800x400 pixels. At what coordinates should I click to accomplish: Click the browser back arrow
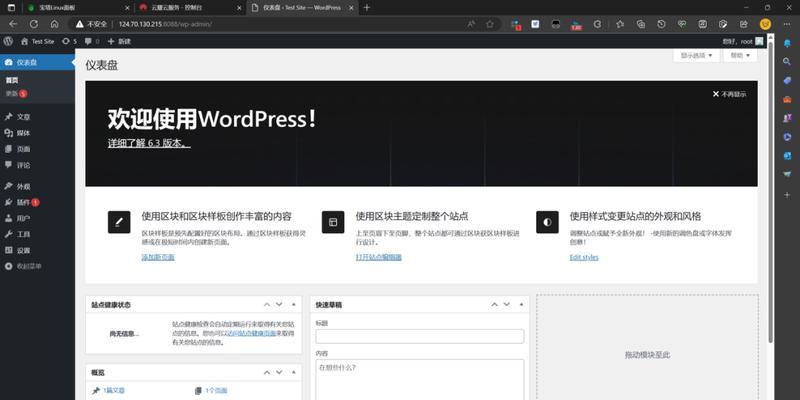click(x=13, y=24)
